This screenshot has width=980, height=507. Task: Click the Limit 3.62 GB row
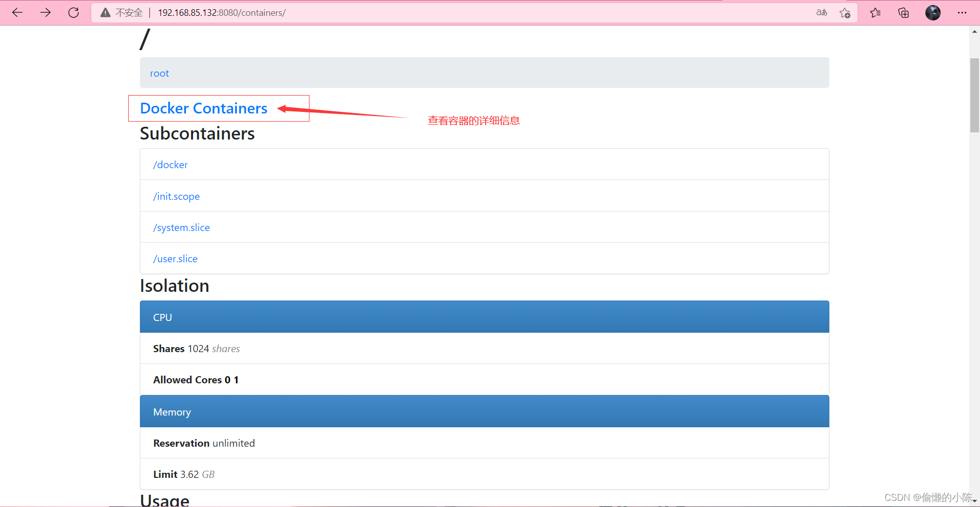coord(484,474)
